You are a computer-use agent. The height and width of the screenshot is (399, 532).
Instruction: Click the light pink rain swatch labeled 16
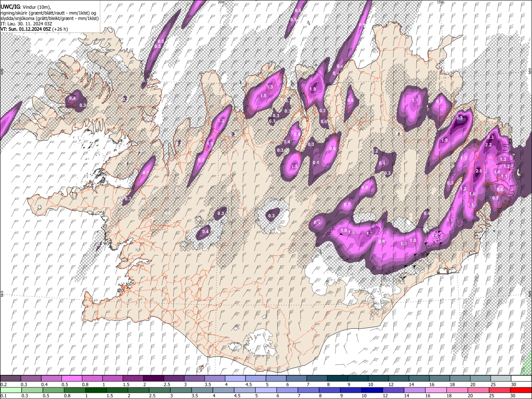(436, 390)
